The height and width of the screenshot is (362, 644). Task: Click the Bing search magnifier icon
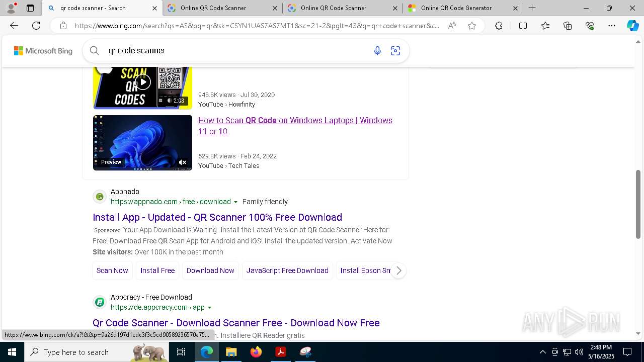(94, 50)
